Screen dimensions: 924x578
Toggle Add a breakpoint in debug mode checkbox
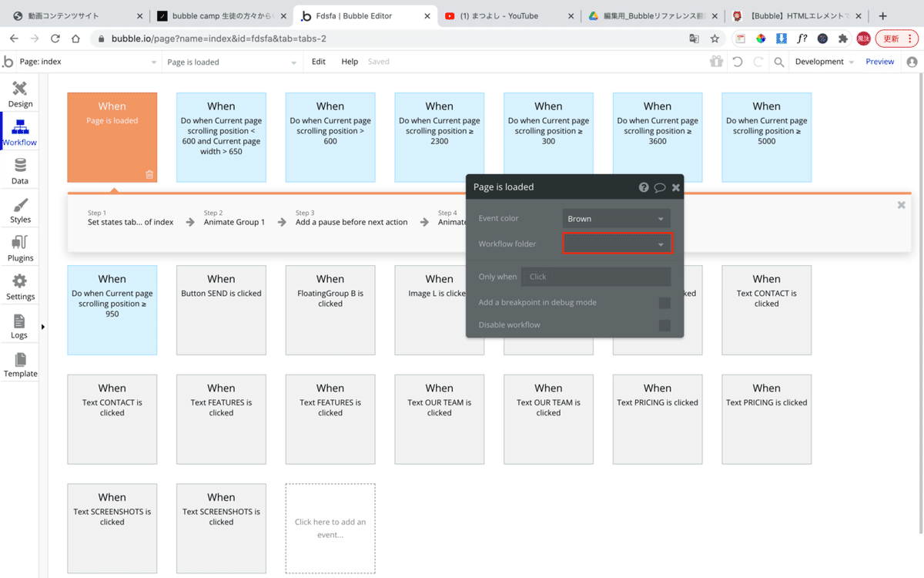665,303
